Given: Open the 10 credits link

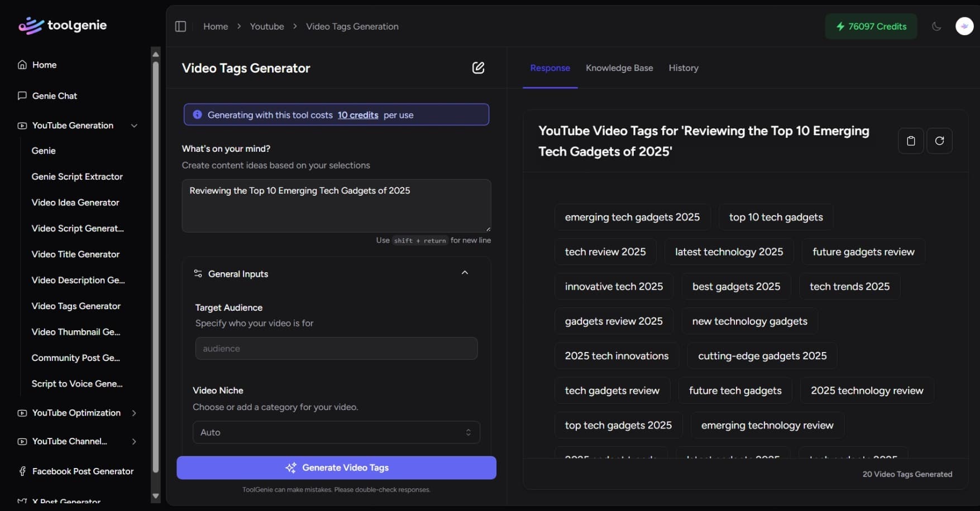Looking at the screenshot, I should [358, 115].
